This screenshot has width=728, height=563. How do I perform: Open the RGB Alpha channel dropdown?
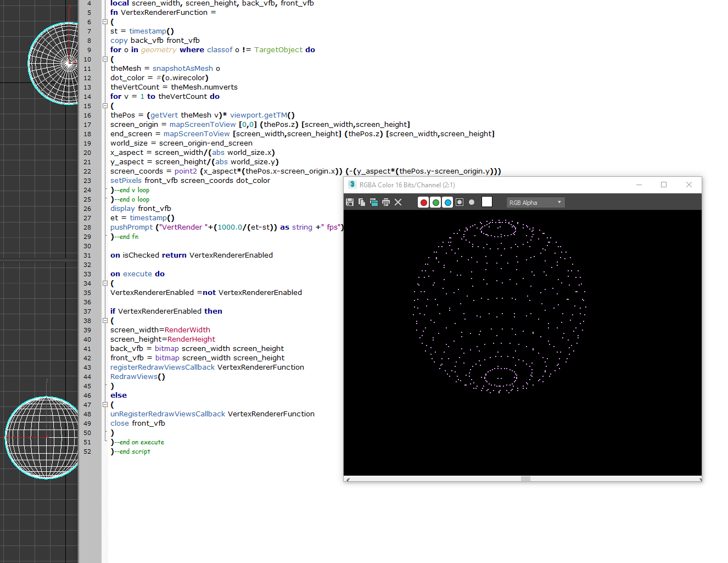tap(535, 202)
